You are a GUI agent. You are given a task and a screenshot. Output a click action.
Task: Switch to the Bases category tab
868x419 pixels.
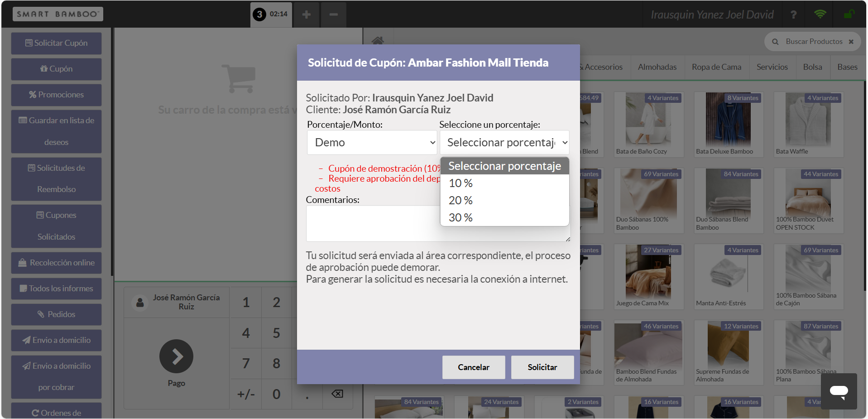pos(847,67)
